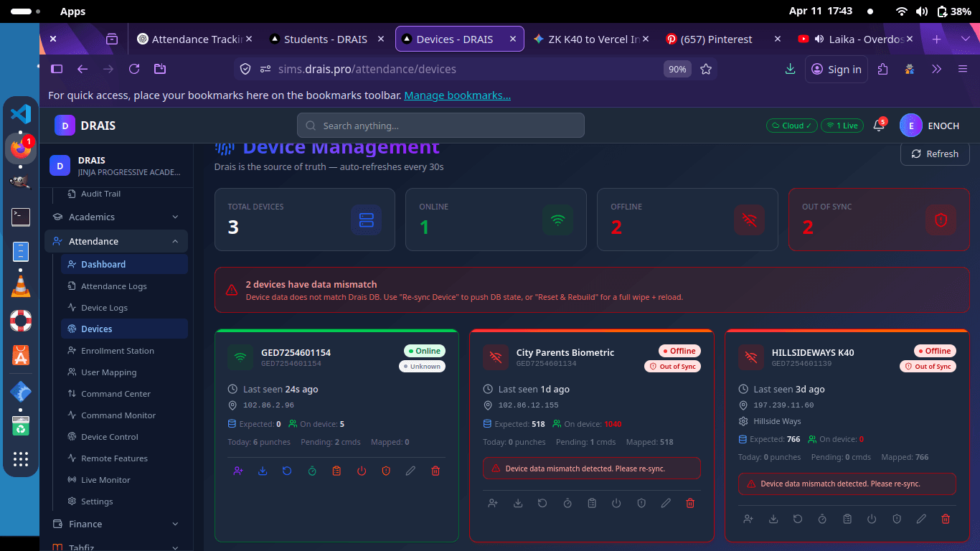Delete the HILLSIDEWAYS K40 device via trash icon
This screenshot has height=551, width=980.
tap(946, 519)
